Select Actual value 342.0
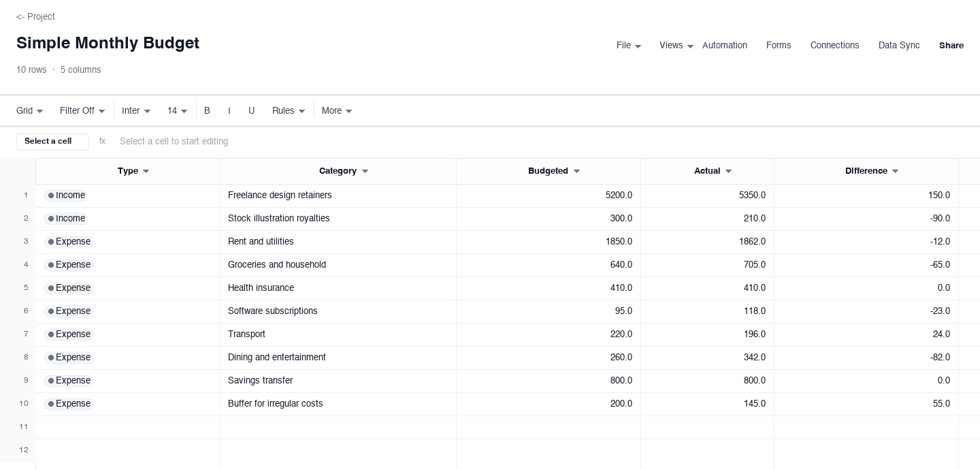The image size is (980, 470). (x=708, y=358)
